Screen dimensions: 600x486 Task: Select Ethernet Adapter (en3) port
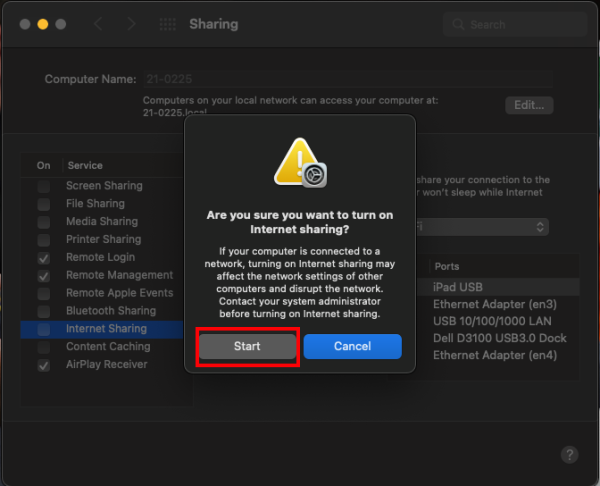point(497,304)
